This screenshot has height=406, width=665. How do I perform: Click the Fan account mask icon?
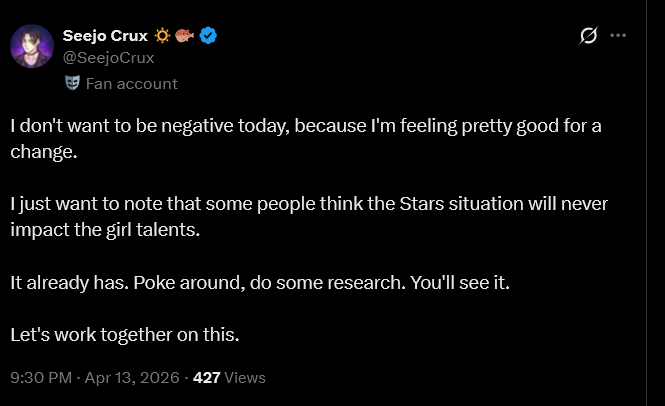click(72, 83)
